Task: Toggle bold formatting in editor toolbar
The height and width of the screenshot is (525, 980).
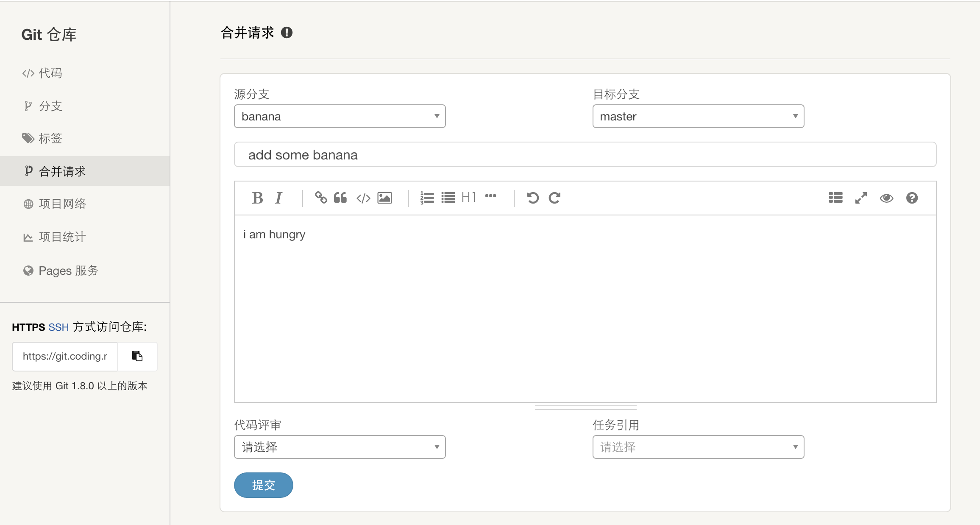Action: 257,198
